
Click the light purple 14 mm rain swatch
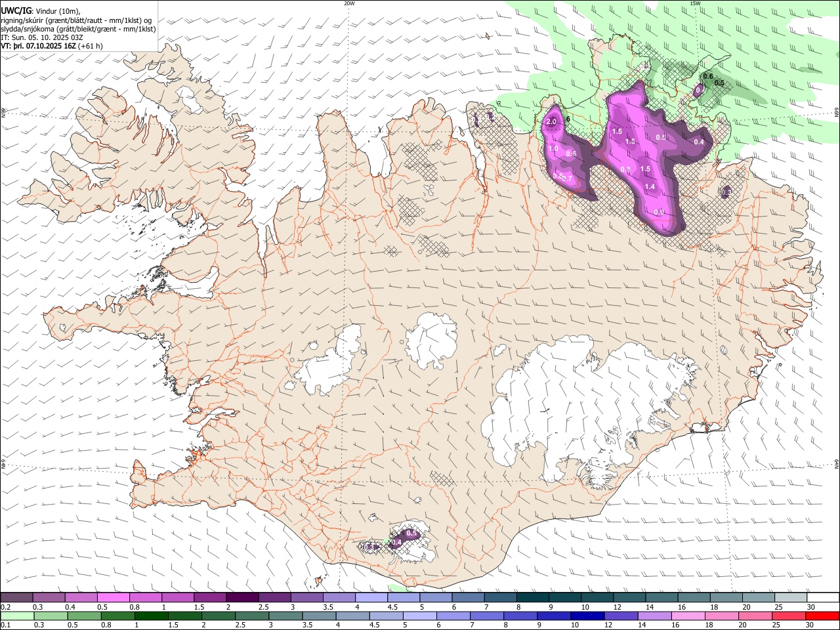(654, 616)
